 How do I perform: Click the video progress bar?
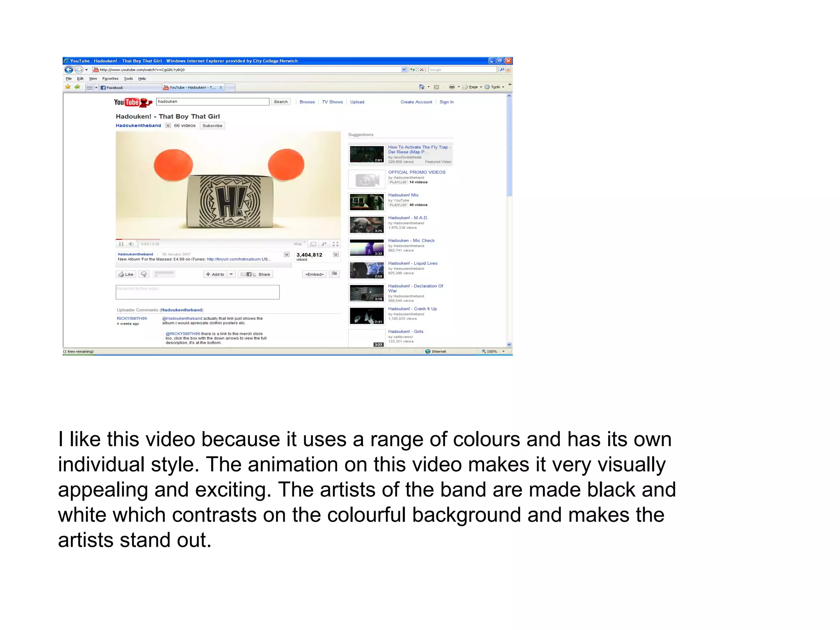click(x=228, y=239)
